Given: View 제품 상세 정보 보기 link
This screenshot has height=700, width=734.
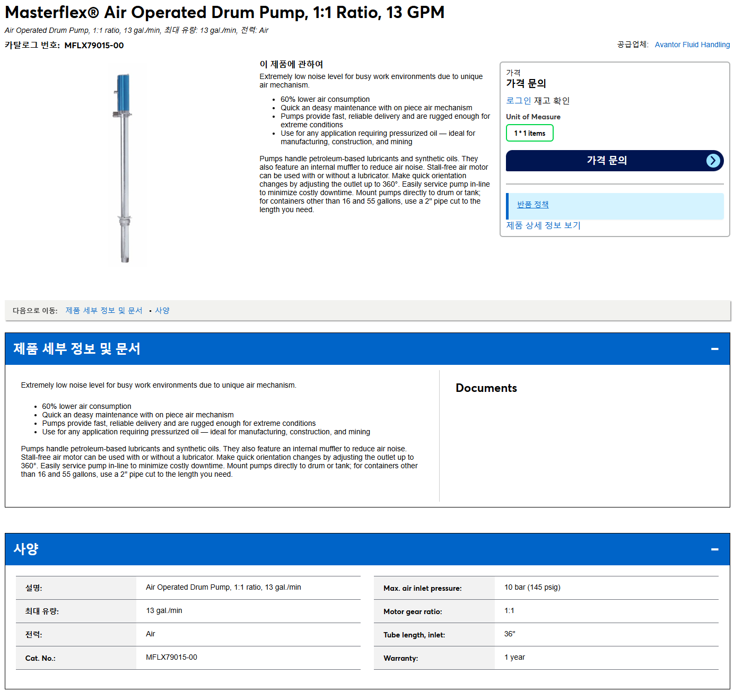Looking at the screenshot, I should pyautogui.click(x=543, y=225).
